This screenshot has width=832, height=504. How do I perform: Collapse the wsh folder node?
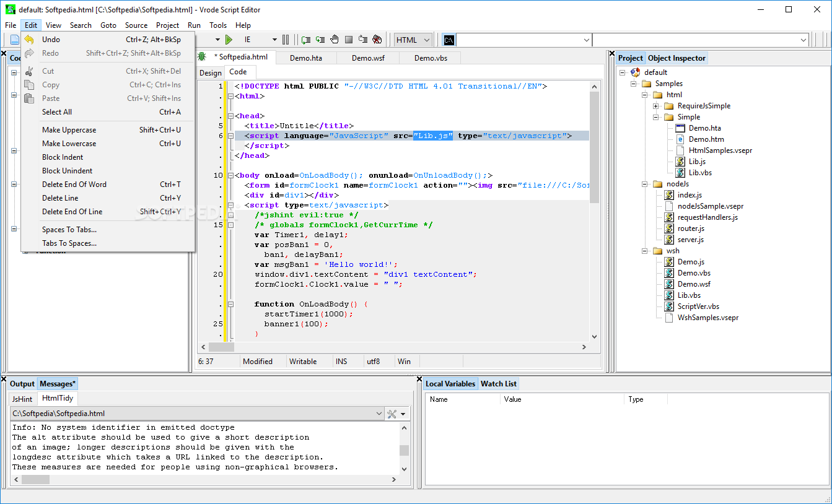644,251
